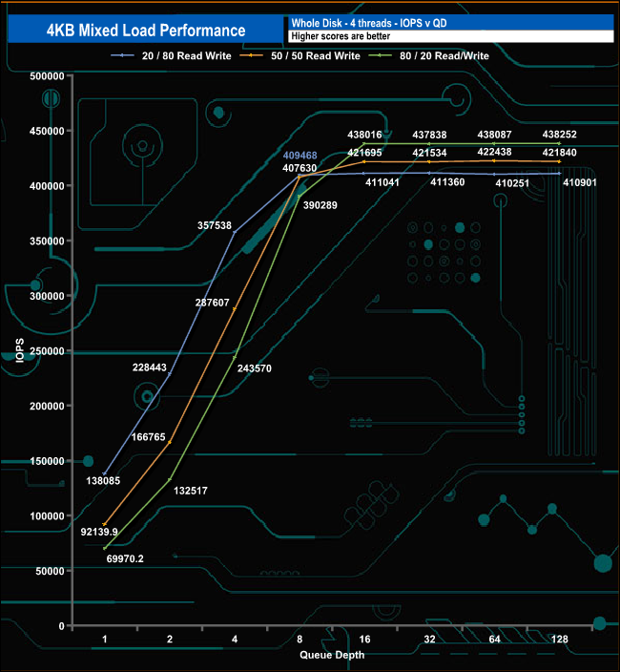Click the data label 138085

click(103, 481)
